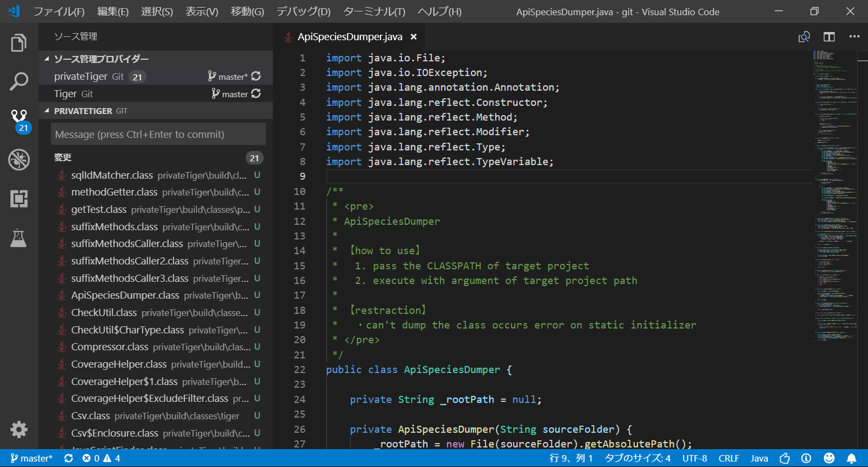Open suffixMethodsCaller2.class change
This screenshot has height=467, width=868.
156,261
